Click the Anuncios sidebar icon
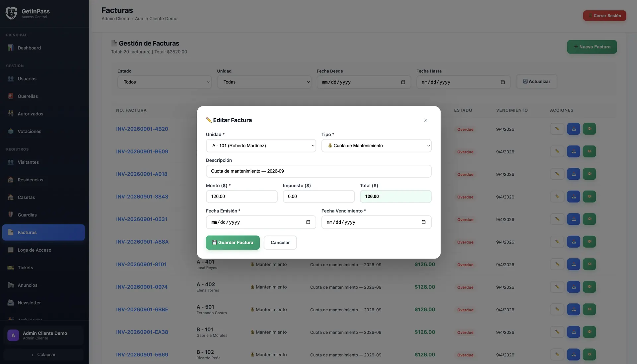The height and width of the screenshot is (364, 637). (x=11, y=285)
